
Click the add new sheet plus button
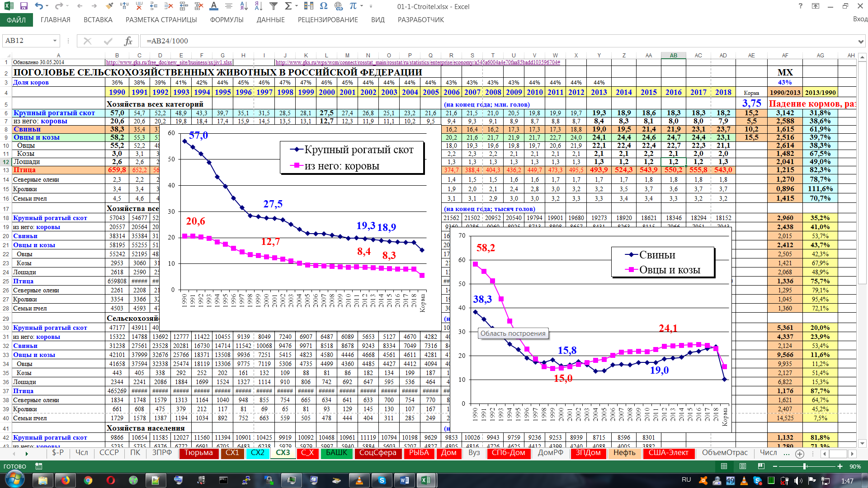[x=800, y=454]
